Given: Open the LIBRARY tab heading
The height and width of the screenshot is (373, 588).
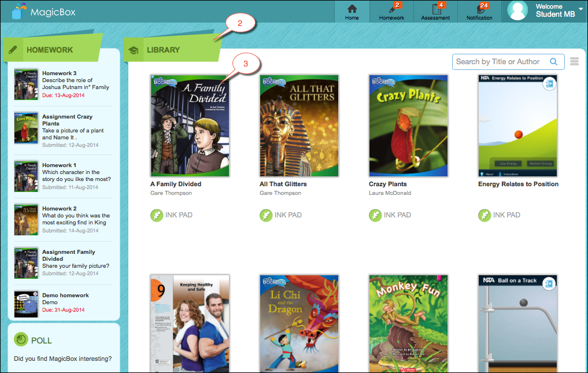Looking at the screenshot, I should (164, 50).
